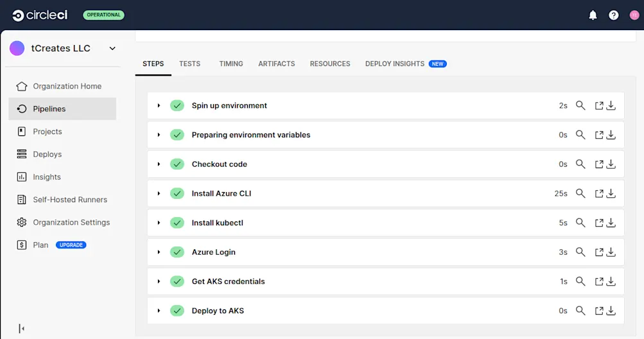
Task: Download the Install Azure CLI log
Action: click(611, 193)
